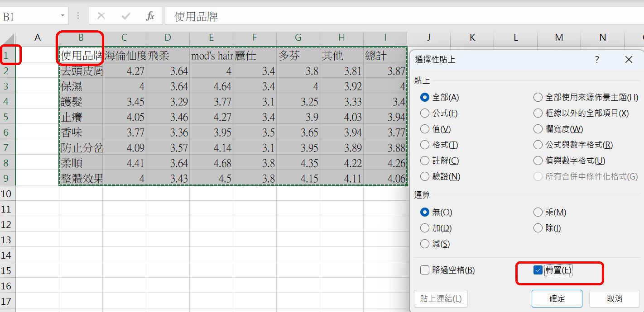The width and height of the screenshot is (644, 312).
Task: Select the 公式(F) radio button
Action: (425, 113)
